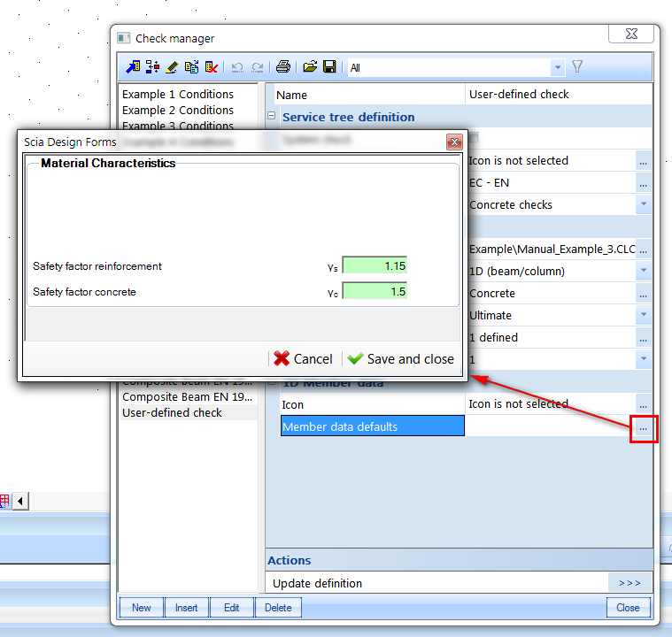Collapse the Service tree definition section
Image resolution: width=672 pixels, height=637 pixels.
coord(271,116)
